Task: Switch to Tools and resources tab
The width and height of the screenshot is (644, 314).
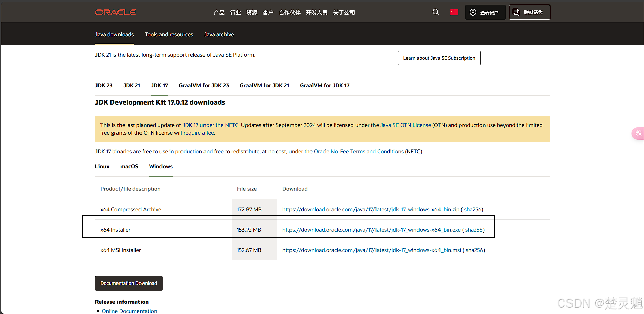Action: (x=169, y=34)
